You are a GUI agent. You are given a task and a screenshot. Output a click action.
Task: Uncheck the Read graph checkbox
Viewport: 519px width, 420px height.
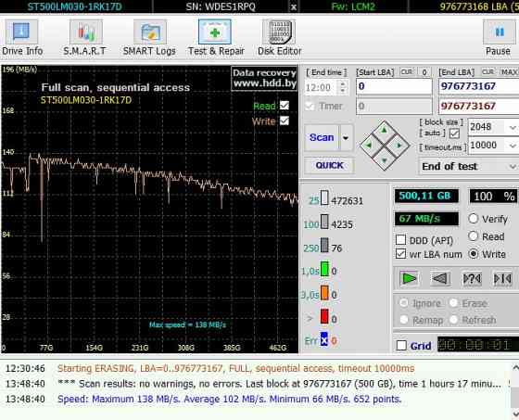click(284, 106)
